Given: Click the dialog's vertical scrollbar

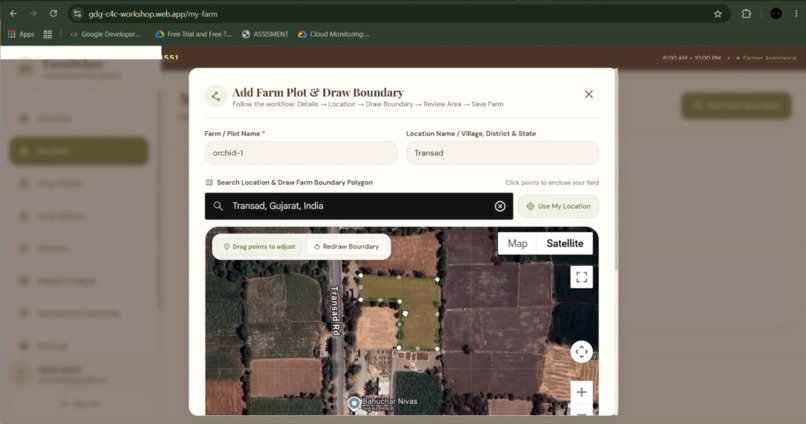Looking at the screenshot, I should pyautogui.click(x=616, y=170).
